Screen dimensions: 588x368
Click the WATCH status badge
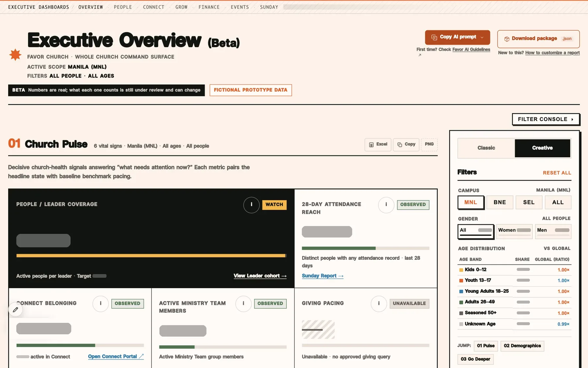274,205
